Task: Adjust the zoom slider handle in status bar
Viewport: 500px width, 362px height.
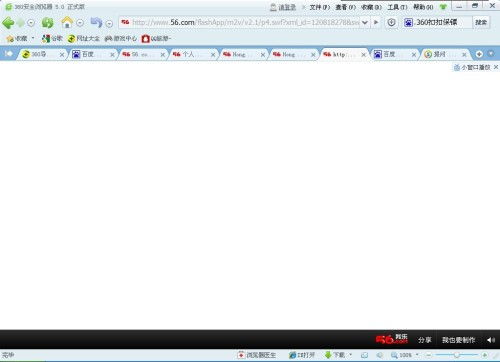Action: point(457,355)
